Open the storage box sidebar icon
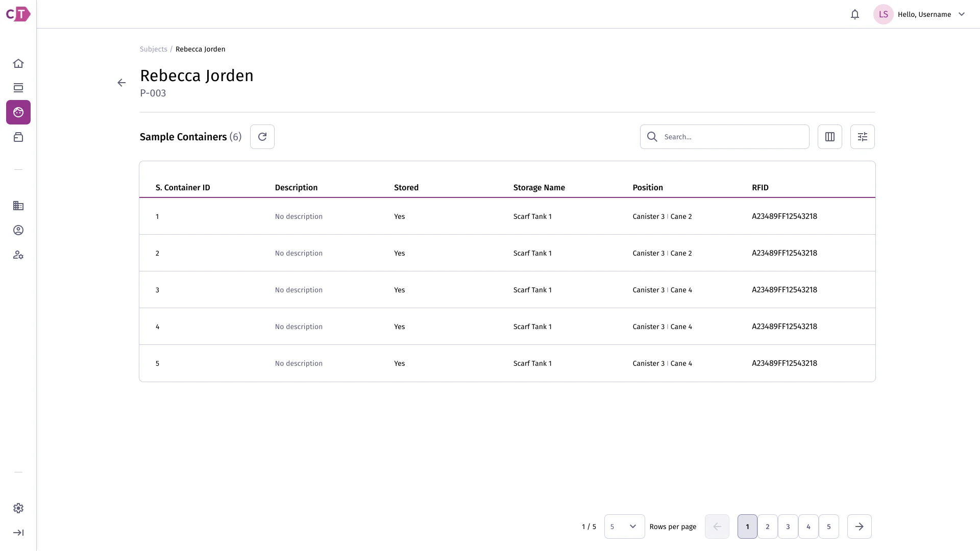The image size is (980, 551). (18, 137)
